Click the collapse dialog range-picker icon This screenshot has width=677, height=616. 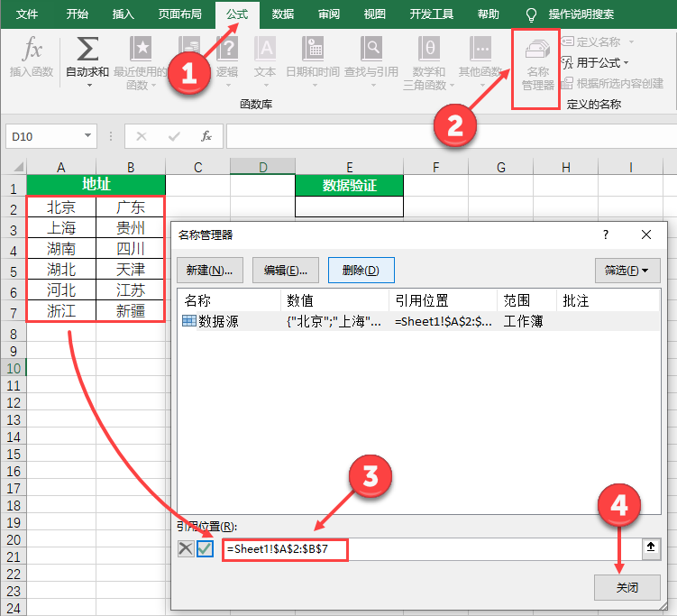648,548
